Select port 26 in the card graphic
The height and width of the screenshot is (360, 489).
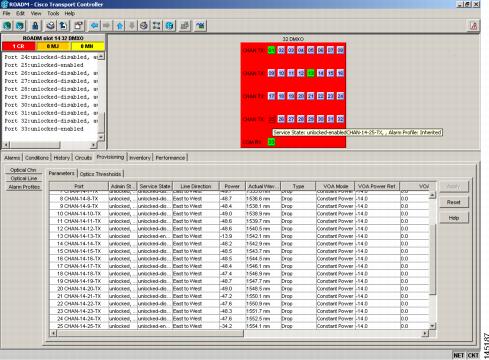pyautogui.click(x=281, y=119)
